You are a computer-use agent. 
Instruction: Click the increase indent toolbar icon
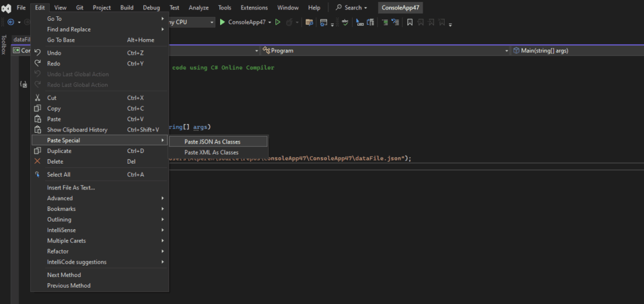(x=385, y=22)
